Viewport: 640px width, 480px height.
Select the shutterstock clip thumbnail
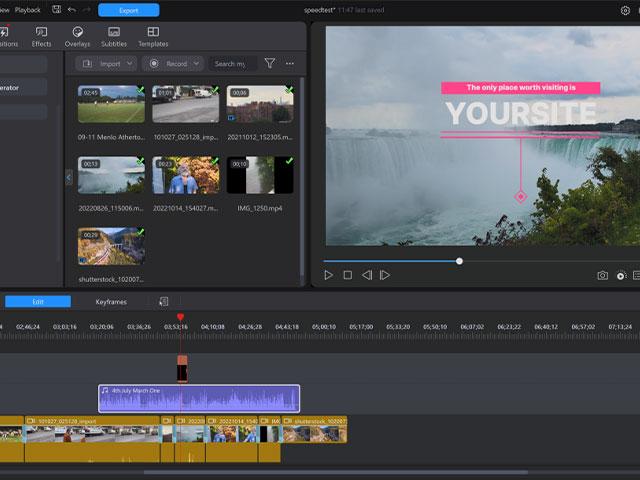[111, 246]
